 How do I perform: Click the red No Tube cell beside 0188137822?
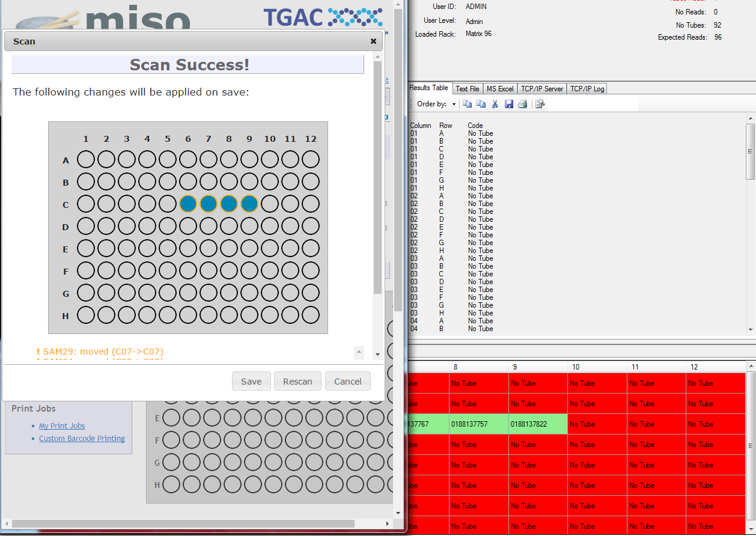click(597, 424)
